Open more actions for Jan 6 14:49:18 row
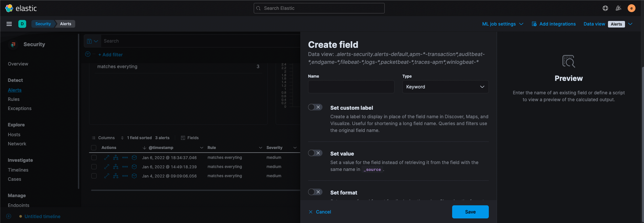This screenshot has width=644, height=223. tap(125, 167)
